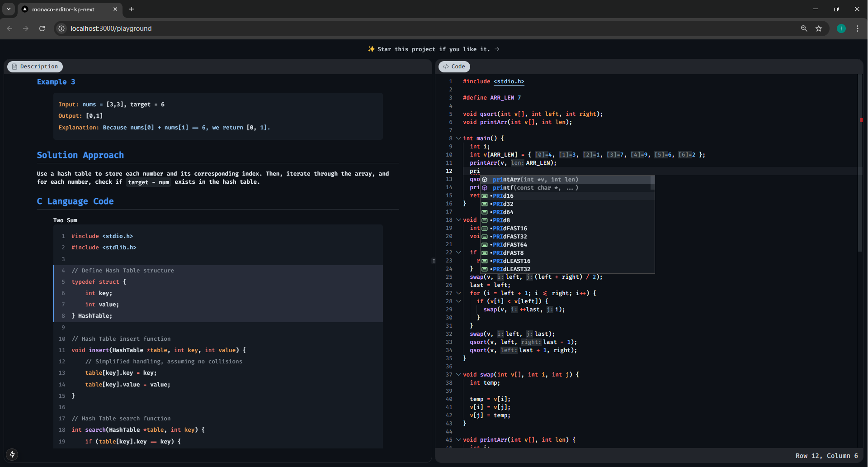Choose the printf autocomplete suggestion
Viewport: 868px width, 467px height.
pos(535,188)
